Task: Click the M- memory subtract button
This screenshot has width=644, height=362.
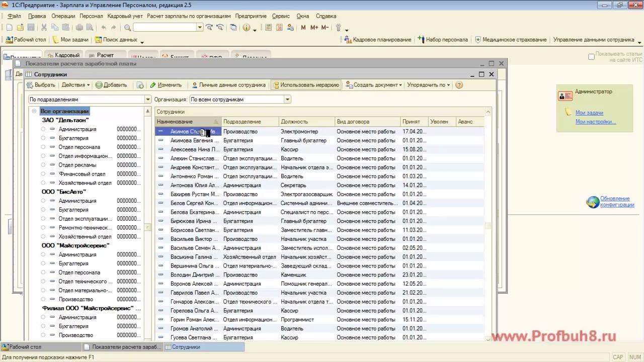Action: (325, 28)
